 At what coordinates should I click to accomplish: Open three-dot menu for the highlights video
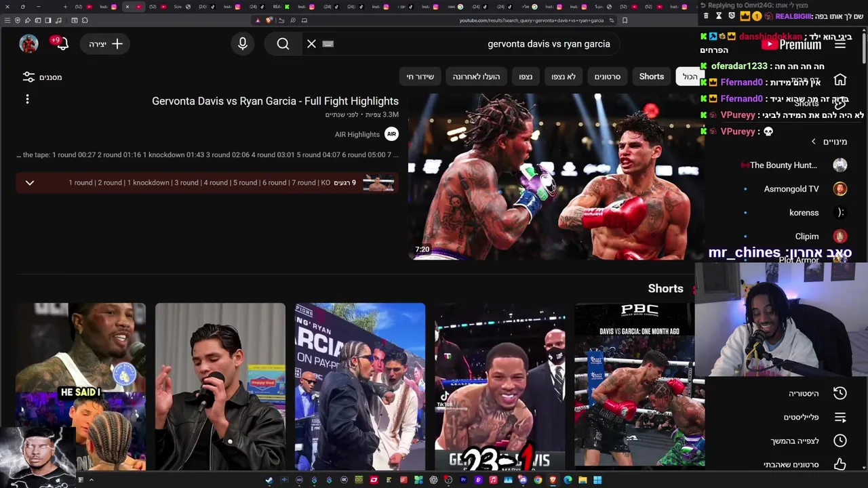tap(27, 100)
